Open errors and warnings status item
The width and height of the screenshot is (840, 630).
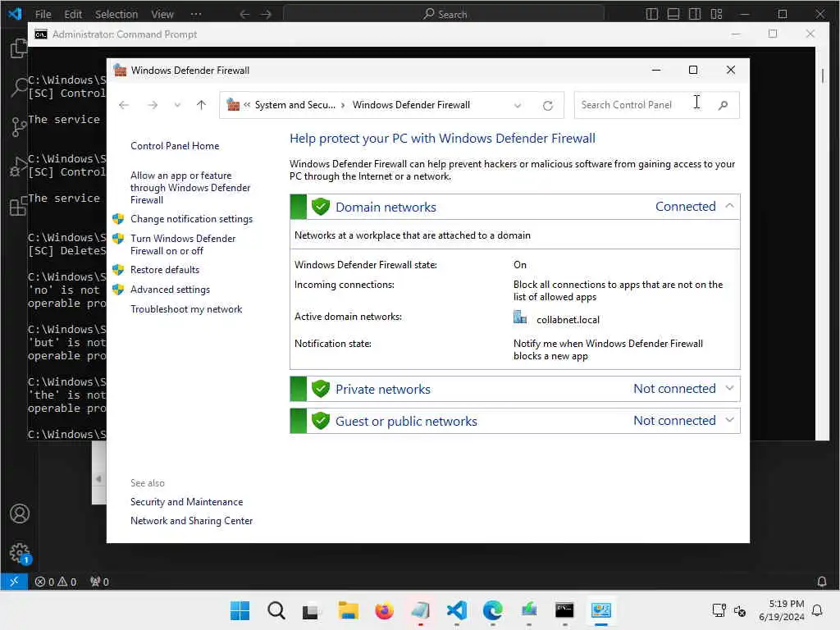pyautogui.click(x=56, y=582)
